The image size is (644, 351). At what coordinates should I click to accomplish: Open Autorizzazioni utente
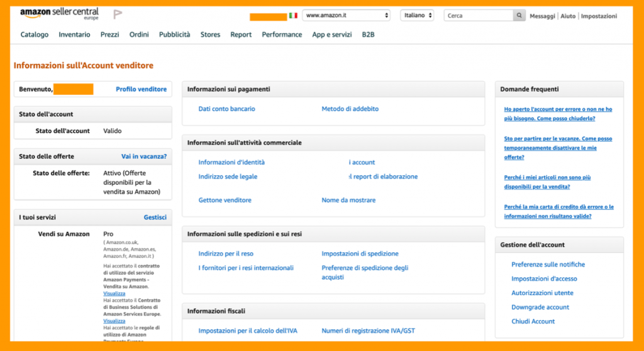coord(543,293)
